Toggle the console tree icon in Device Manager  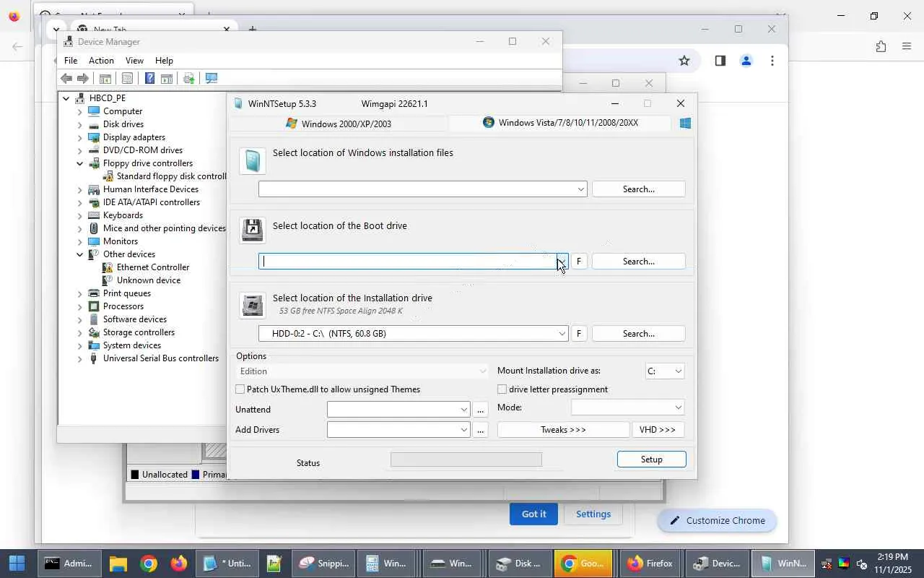105,79
